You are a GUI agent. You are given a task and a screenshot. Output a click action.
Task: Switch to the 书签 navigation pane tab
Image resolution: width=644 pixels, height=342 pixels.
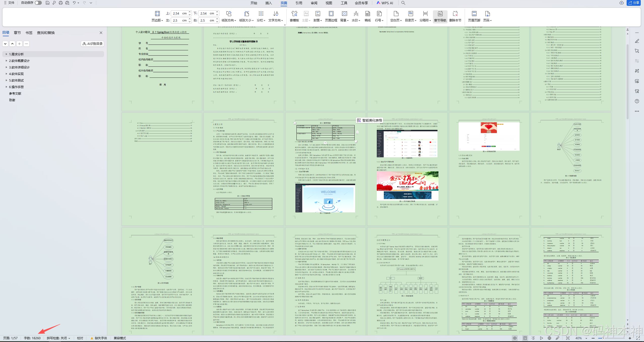point(29,33)
